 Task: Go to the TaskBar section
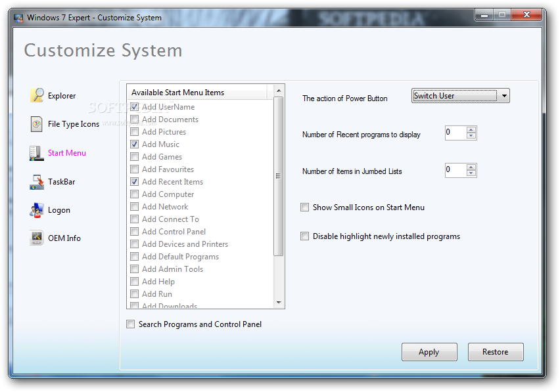61,182
